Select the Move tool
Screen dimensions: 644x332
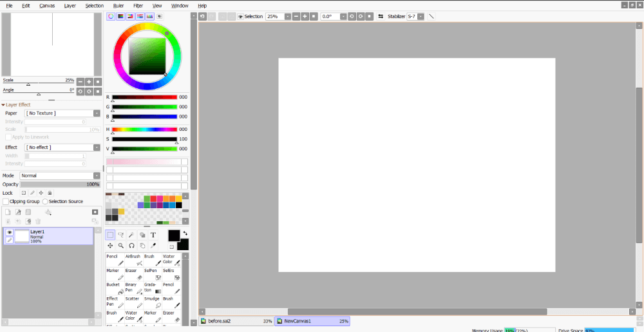[x=111, y=246]
